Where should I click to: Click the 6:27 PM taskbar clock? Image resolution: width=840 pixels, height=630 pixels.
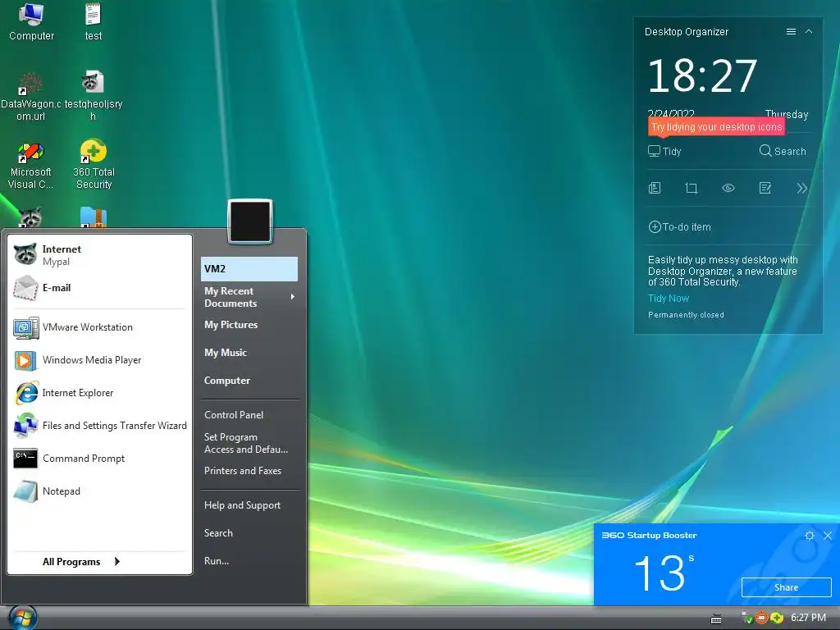808,618
